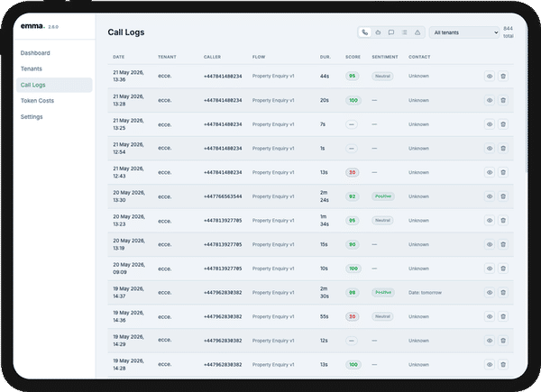Open Settings from the sidebar
The height and width of the screenshot is (392, 541).
pyautogui.click(x=32, y=117)
